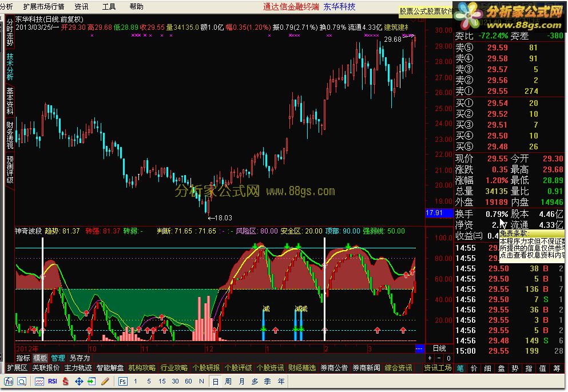Switch to 15-minute period
Viewport: 568px width, 392px height.
tap(162, 381)
